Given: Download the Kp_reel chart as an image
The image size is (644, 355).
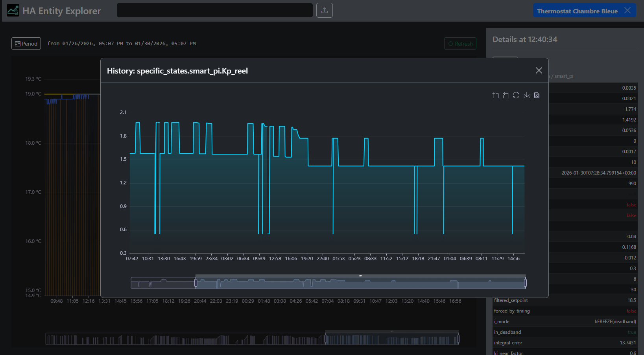Looking at the screenshot, I should [x=526, y=96].
